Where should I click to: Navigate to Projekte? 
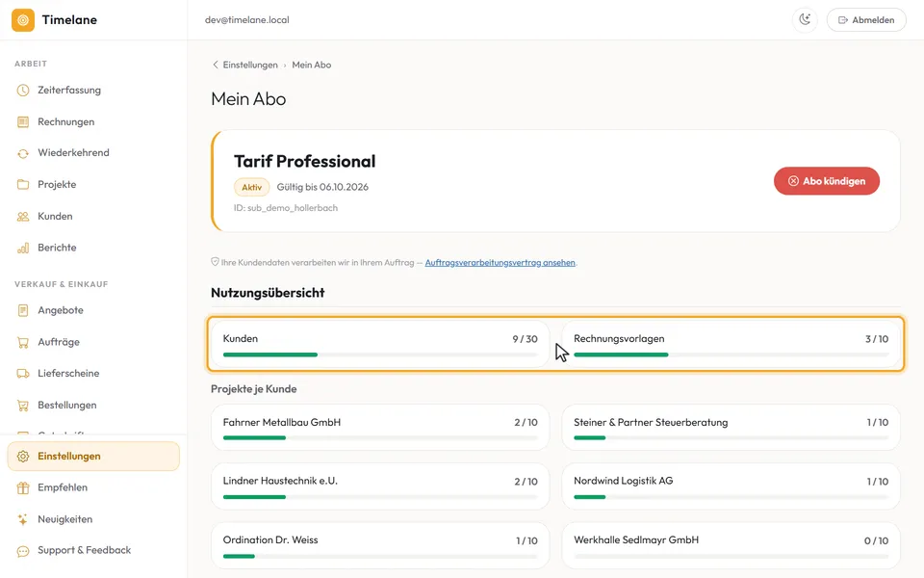tap(93, 185)
